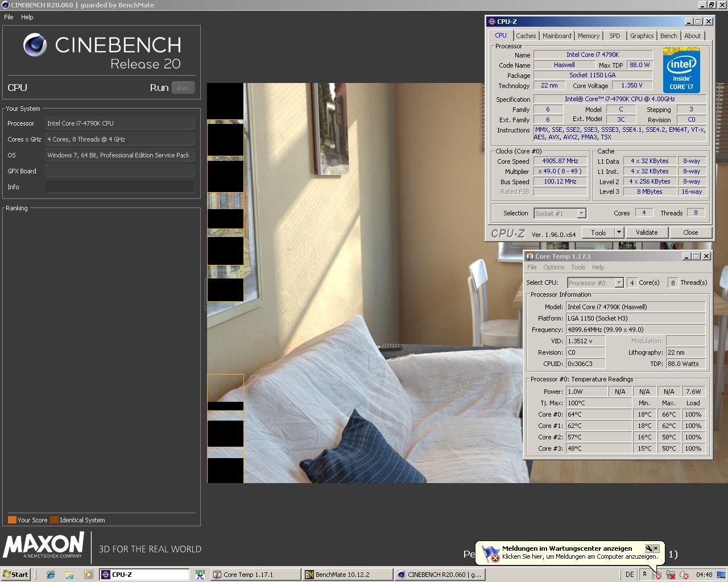728x582 pixels.
Task: Click the Core Temp title bar icon
Action: pyautogui.click(x=530, y=256)
